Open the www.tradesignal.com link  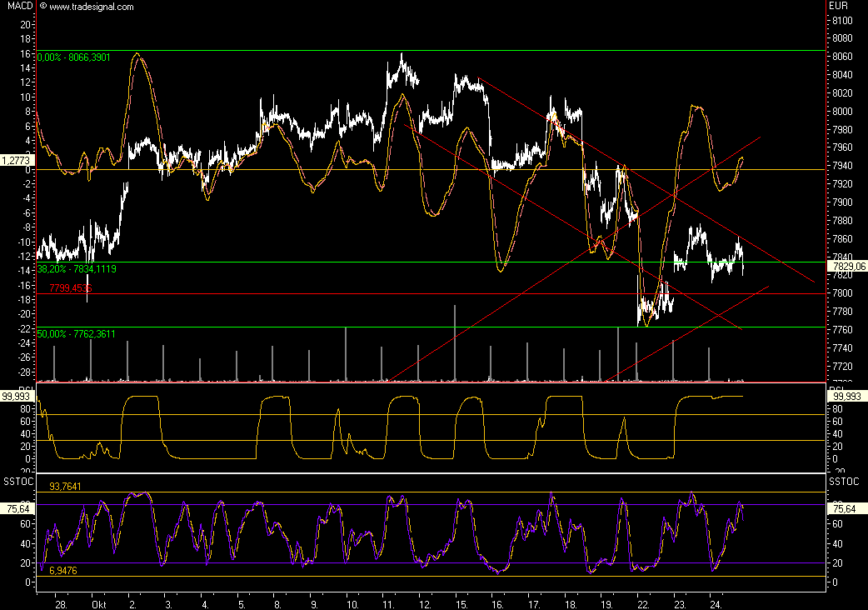point(91,7)
